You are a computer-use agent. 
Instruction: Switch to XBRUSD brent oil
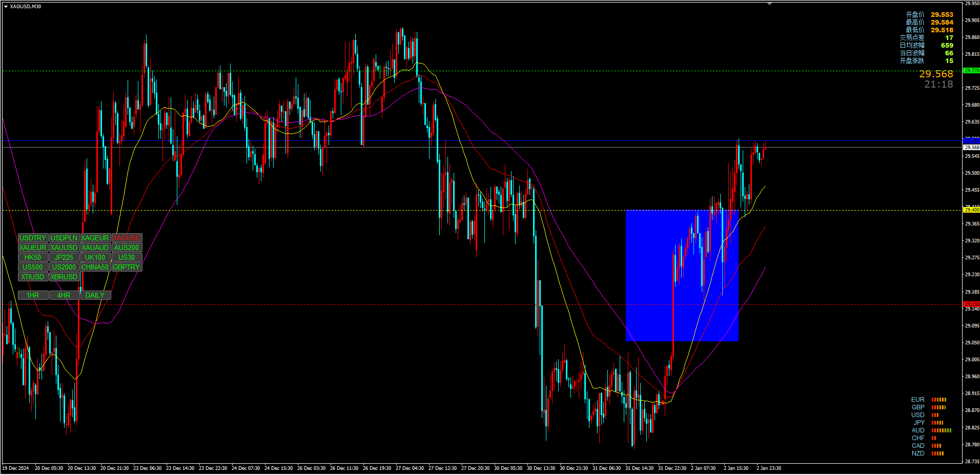[64, 277]
